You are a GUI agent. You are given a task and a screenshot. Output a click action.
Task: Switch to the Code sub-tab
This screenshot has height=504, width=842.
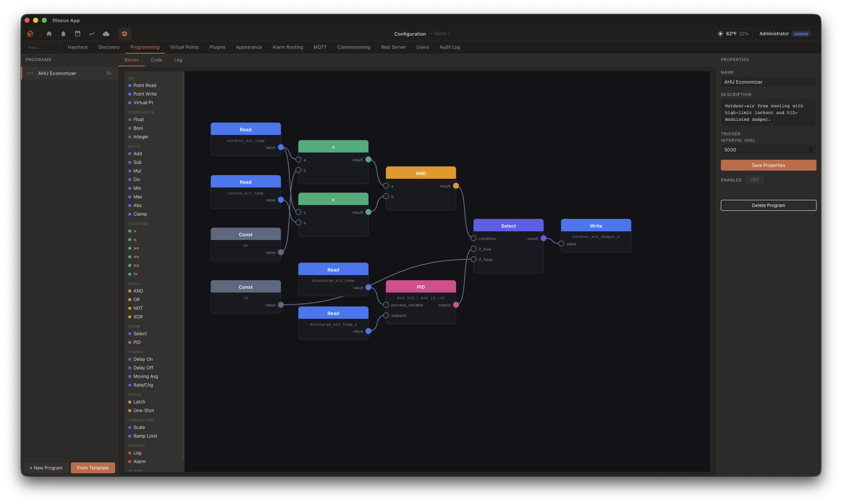click(156, 60)
